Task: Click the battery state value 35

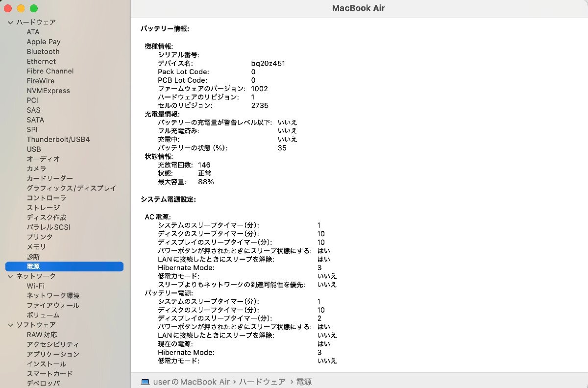Action: coord(282,147)
